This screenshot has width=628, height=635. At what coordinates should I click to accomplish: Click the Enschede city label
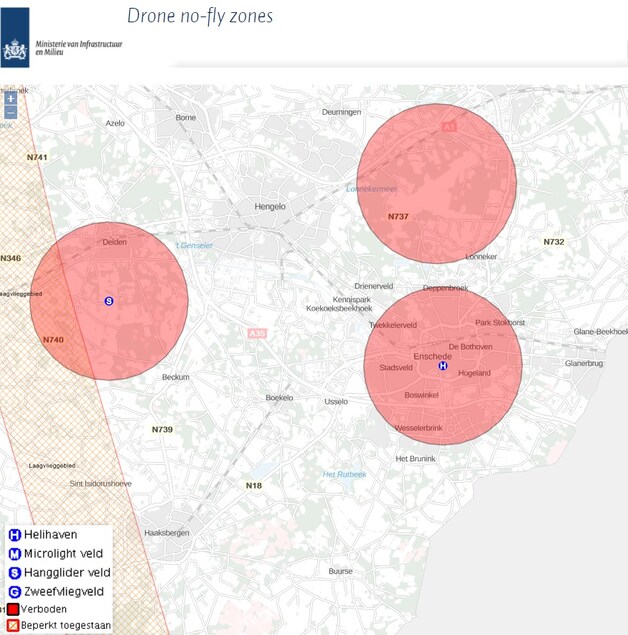click(432, 356)
